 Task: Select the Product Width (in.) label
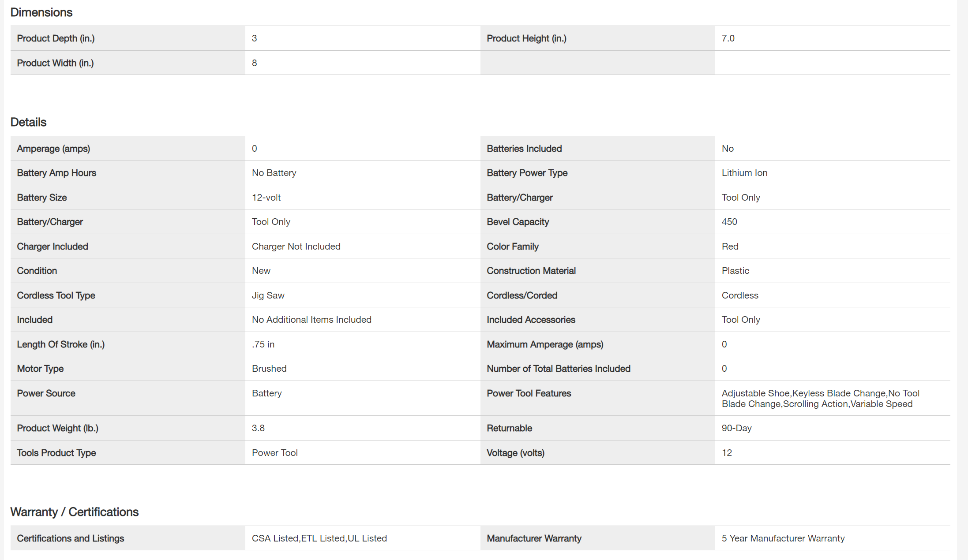point(55,63)
